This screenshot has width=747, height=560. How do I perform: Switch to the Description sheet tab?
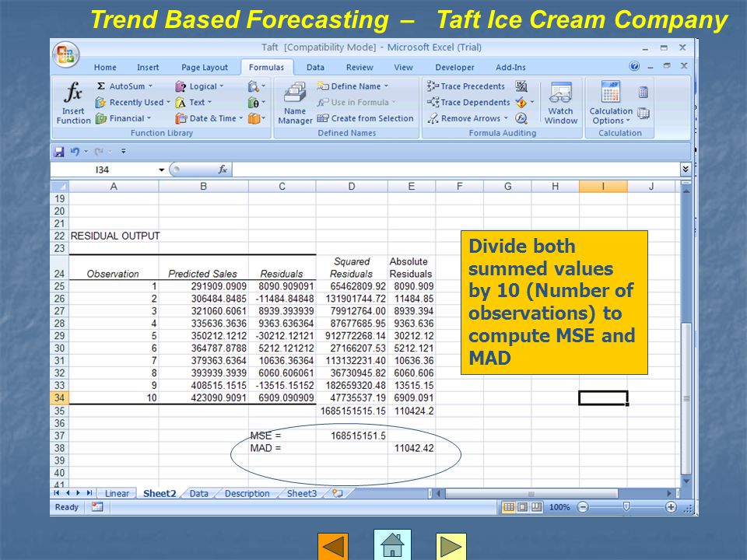pyautogui.click(x=247, y=494)
